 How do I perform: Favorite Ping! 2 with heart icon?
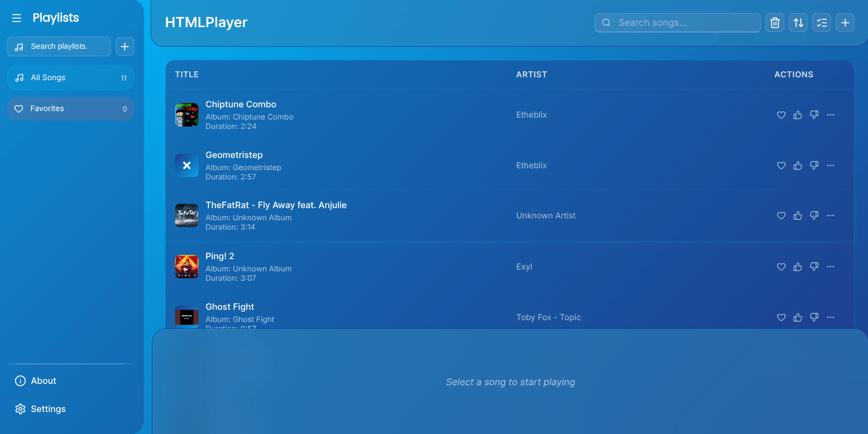(781, 267)
